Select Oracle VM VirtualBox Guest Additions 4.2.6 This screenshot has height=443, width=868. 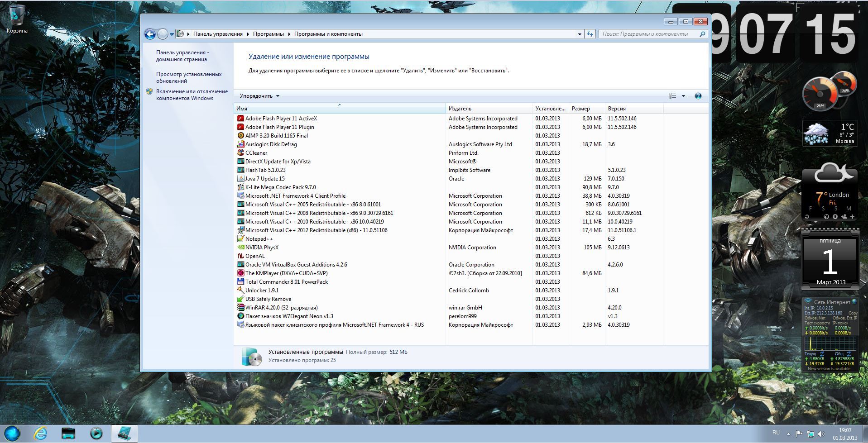pos(448,265)
